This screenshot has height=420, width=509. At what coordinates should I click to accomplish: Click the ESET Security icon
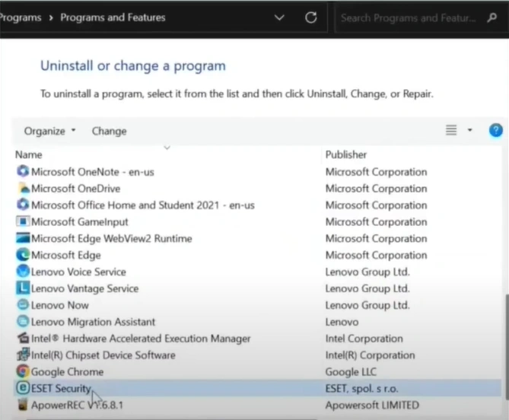tap(23, 388)
